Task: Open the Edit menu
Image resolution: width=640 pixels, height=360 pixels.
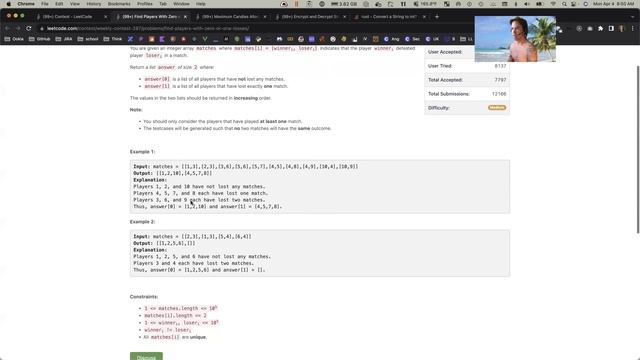Action: point(59,4)
